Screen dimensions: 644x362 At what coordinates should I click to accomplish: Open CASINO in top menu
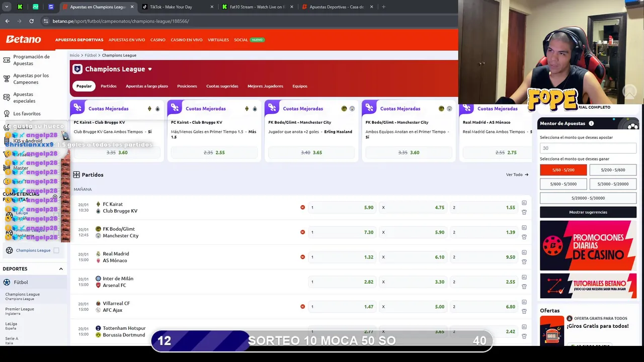157,40
